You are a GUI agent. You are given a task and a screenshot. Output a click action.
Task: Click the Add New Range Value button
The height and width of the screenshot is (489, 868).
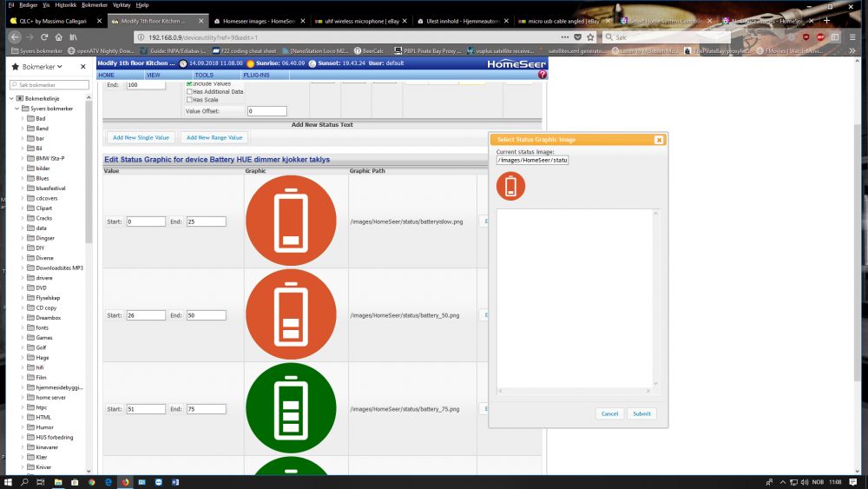click(x=214, y=137)
